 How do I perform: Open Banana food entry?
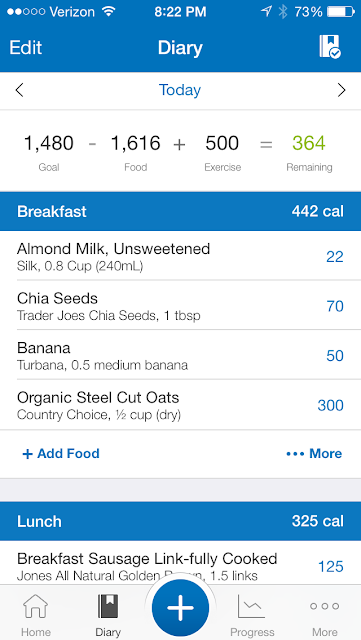tap(180, 355)
